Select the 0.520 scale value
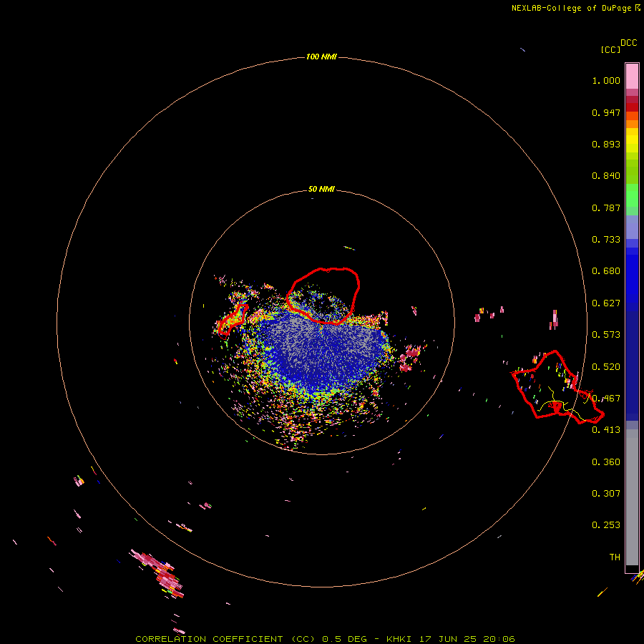 click(x=606, y=367)
